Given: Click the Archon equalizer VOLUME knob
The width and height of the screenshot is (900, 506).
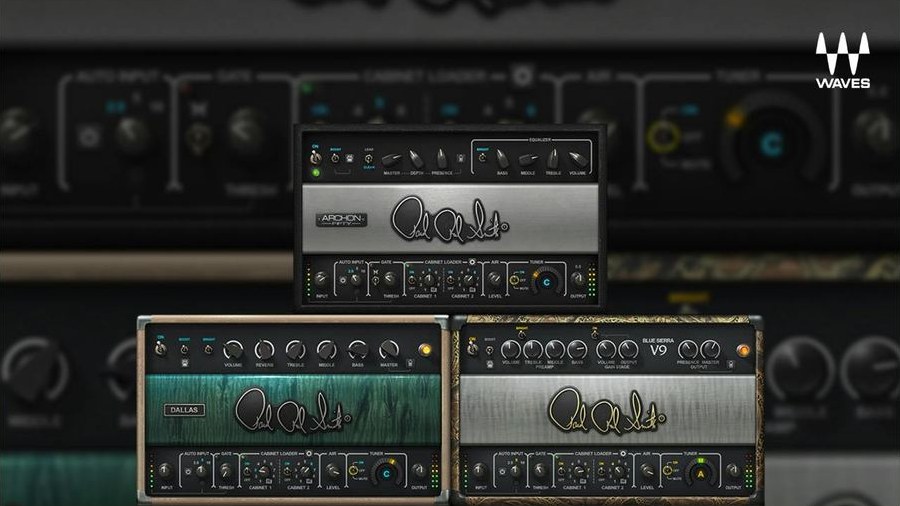Looking at the screenshot, I should point(579,159).
